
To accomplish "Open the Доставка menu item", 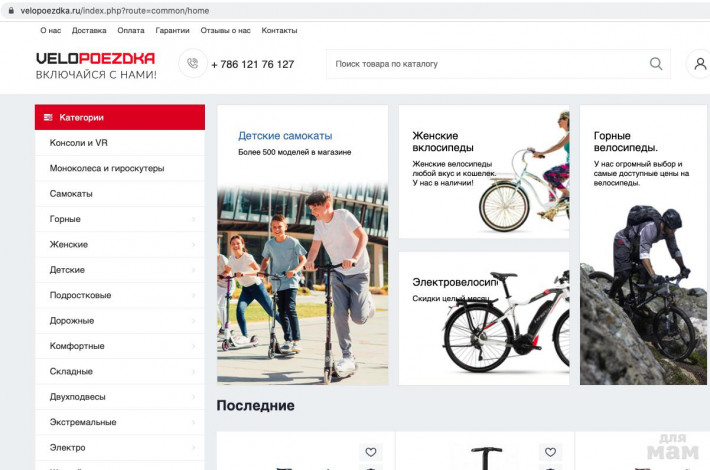I will coord(89,30).
